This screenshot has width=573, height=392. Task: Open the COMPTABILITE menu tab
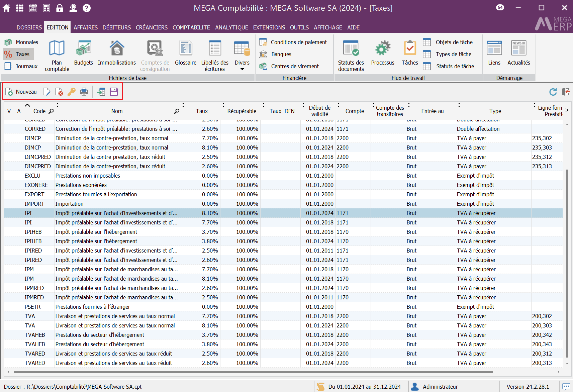[x=191, y=27]
